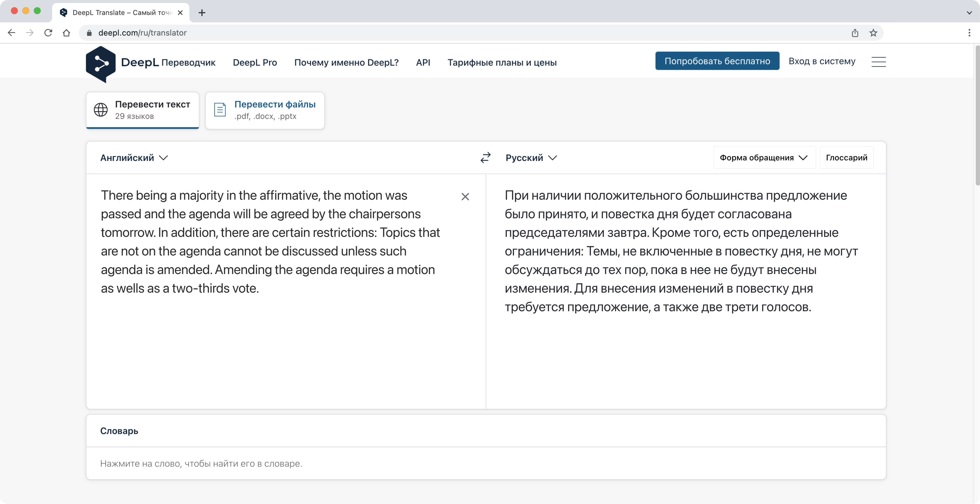Click the hint text 'Нажмите на слово, чтобы найти его в словаре.'
Image resolution: width=980 pixels, height=504 pixels.
pos(201,463)
